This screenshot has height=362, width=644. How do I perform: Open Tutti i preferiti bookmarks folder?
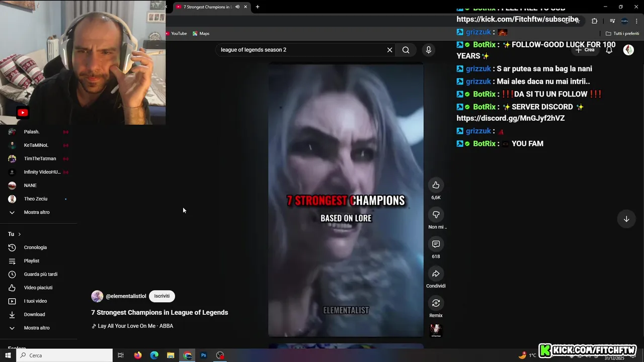click(x=622, y=34)
